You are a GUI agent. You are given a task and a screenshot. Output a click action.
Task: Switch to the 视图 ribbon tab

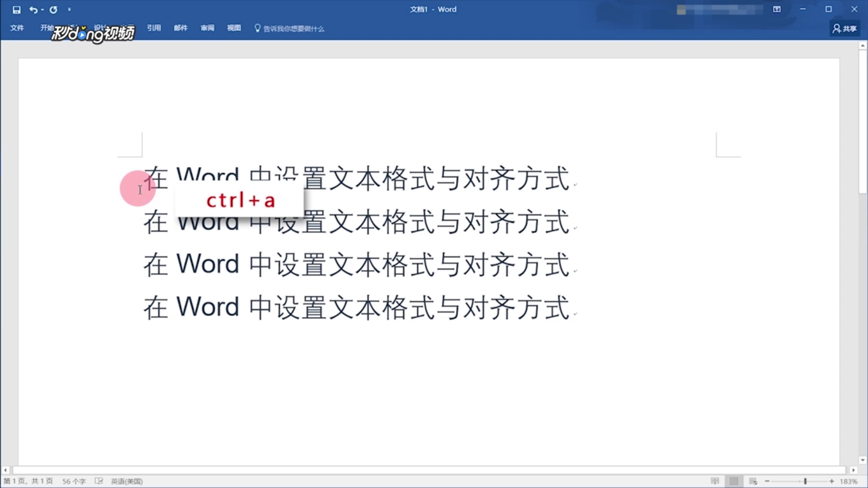pyautogui.click(x=233, y=28)
